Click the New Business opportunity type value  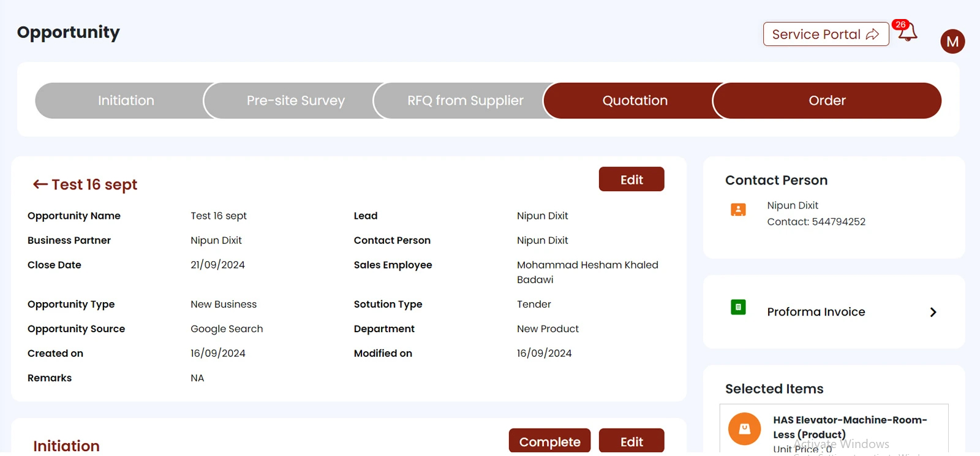pos(224,304)
